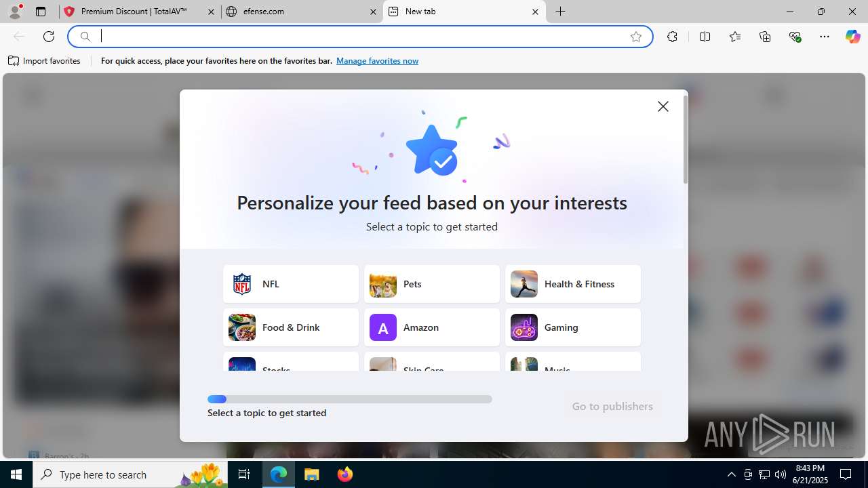The image size is (868, 488).
Task: Click the Personalize your feed heading
Action: pos(432,203)
